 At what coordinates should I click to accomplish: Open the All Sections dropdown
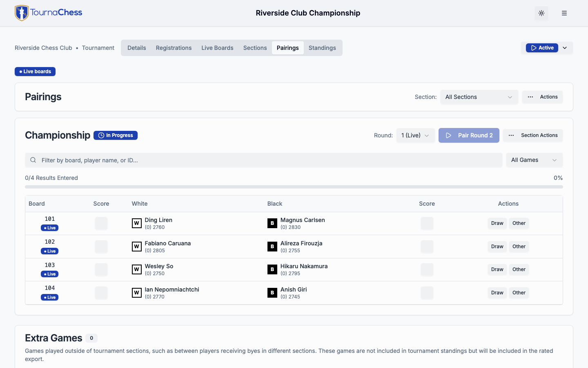[x=479, y=97]
